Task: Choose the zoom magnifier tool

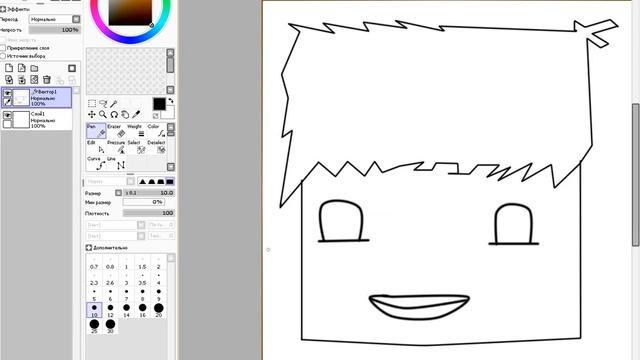Action: (103, 115)
